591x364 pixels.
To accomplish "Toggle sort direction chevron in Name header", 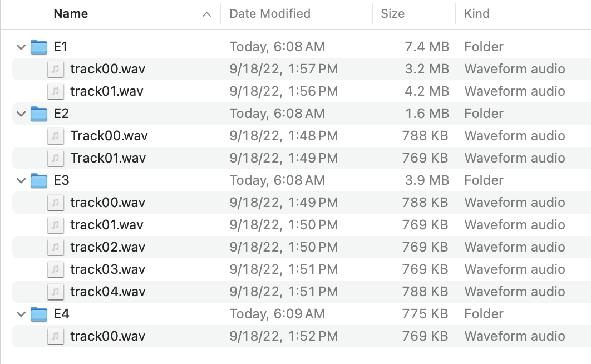I will (x=207, y=14).
